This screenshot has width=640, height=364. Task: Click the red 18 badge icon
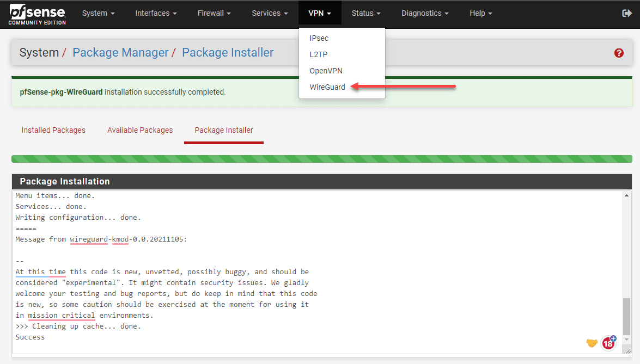coord(608,343)
